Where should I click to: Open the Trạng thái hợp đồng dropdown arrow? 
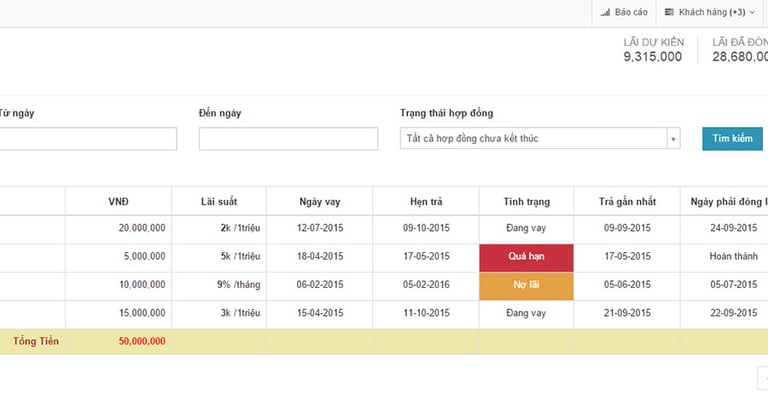click(673, 138)
